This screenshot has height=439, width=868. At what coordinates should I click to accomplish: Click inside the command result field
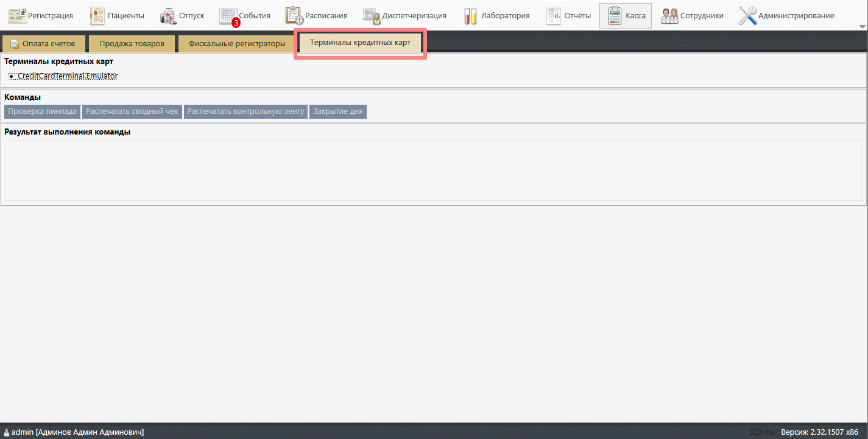[x=433, y=170]
